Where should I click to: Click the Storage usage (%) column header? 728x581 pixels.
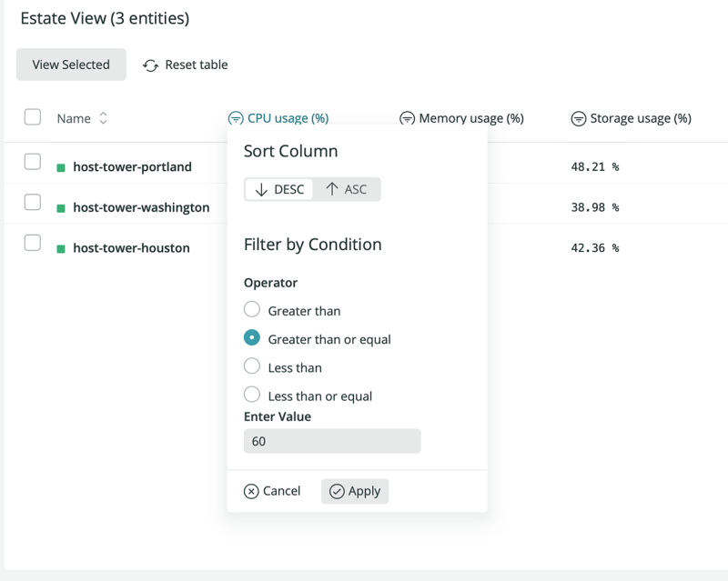click(641, 118)
